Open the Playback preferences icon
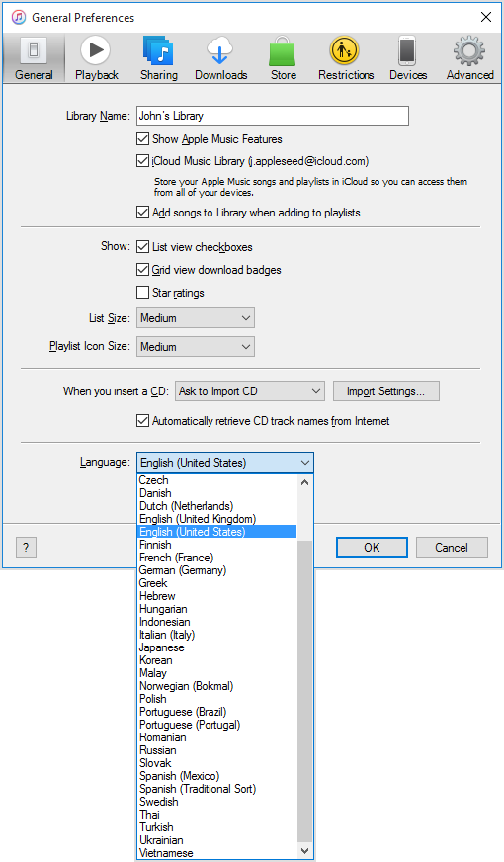 (96, 50)
